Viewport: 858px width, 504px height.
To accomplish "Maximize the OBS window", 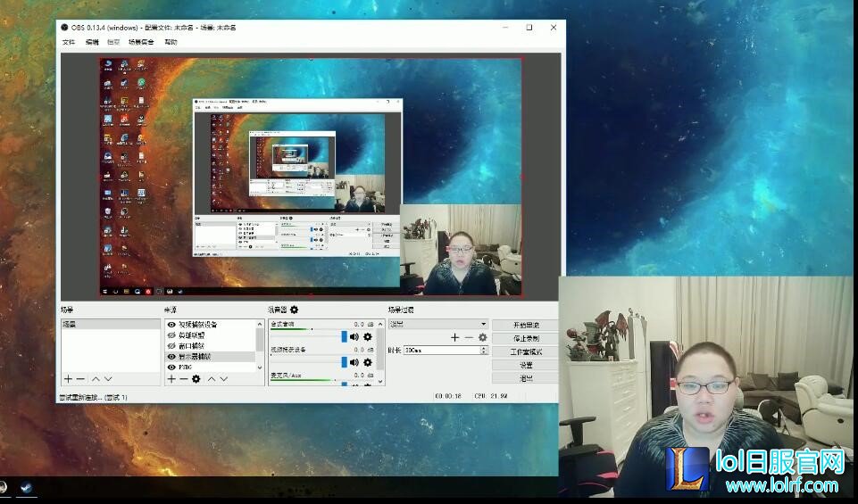I will point(529,27).
